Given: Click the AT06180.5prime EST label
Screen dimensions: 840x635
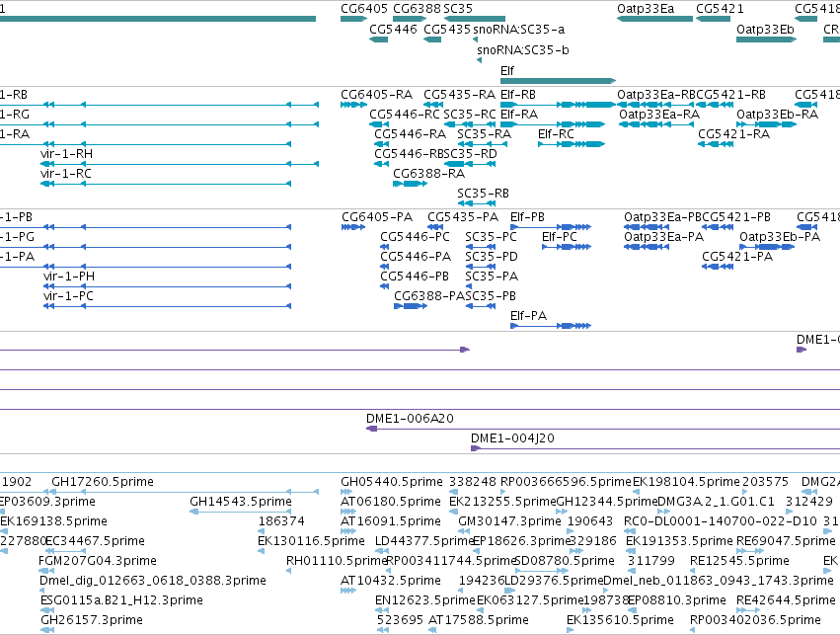Looking at the screenshot, I should [x=391, y=502].
